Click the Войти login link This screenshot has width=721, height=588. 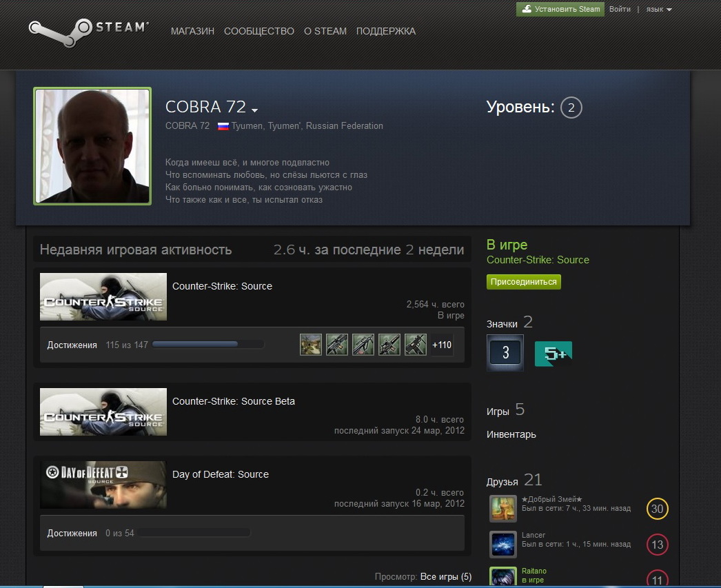point(620,9)
